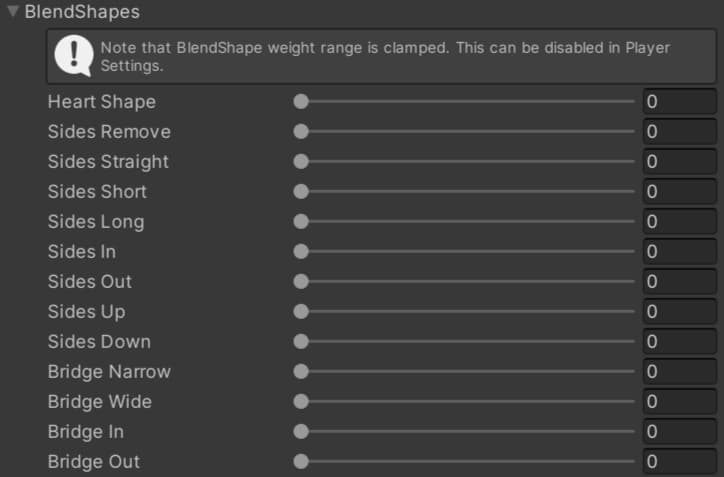Click the Sides Straight property label
This screenshot has width=724, height=477.
(x=108, y=162)
